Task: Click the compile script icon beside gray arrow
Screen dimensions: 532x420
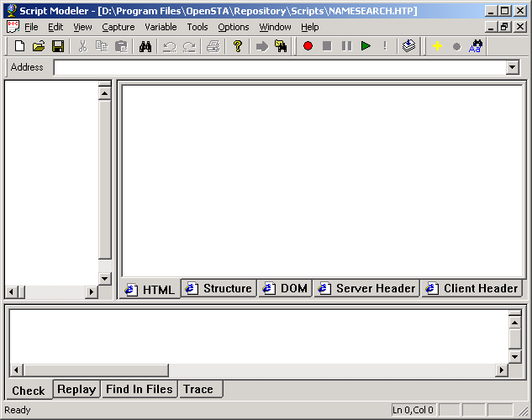Action: pyautogui.click(x=281, y=46)
